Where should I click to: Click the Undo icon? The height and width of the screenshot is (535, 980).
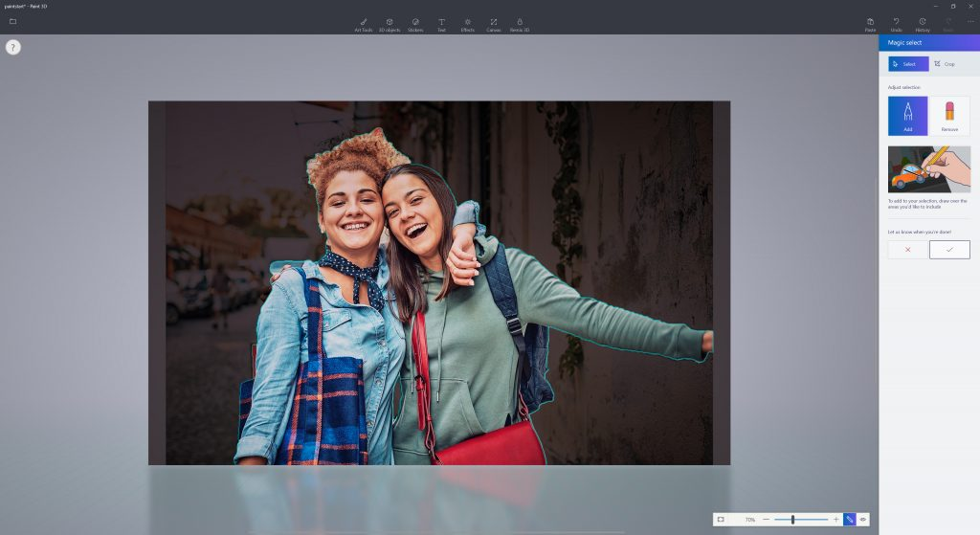click(896, 24)
